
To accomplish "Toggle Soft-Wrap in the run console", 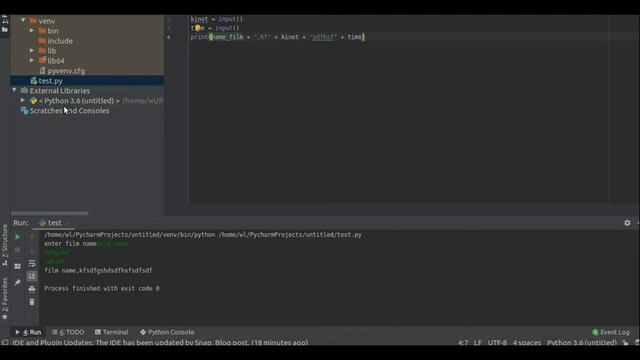I will pyautogui.click(x=32, y=263).
